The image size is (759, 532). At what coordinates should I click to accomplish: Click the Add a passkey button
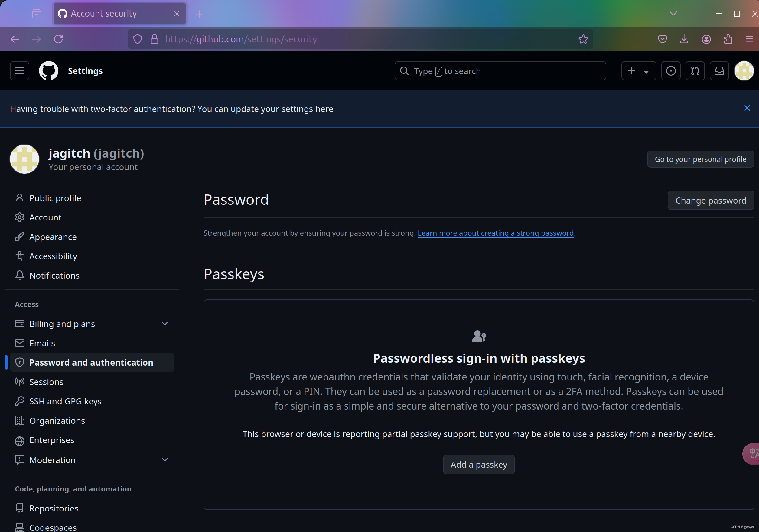click(479, 464)
